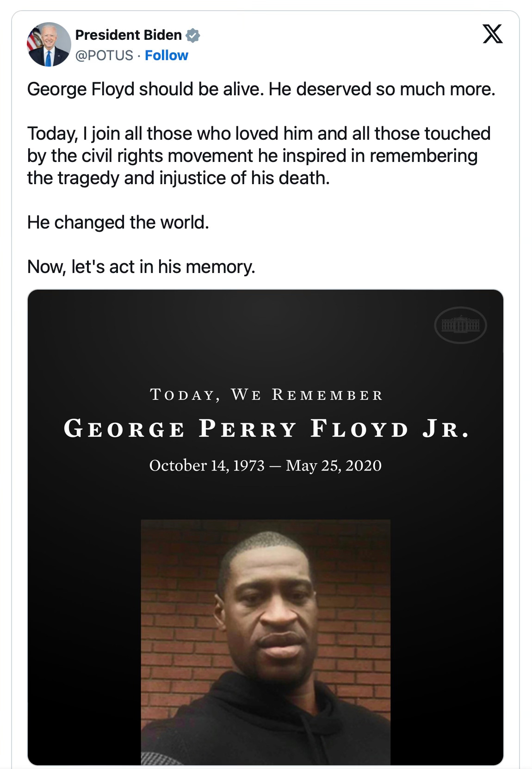Click 'Floyd Jr.' in the memorial heading
Screen dimensions: 532x769
(390, 428)
